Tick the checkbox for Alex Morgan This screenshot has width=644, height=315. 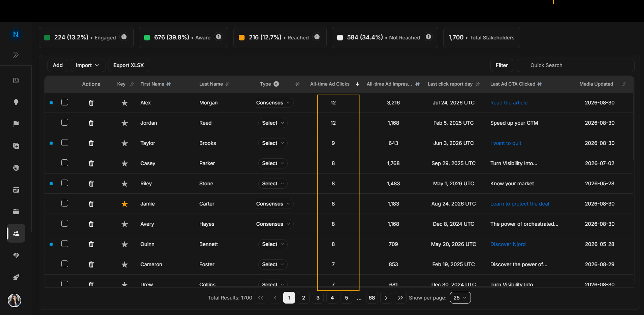click(65, 102)
